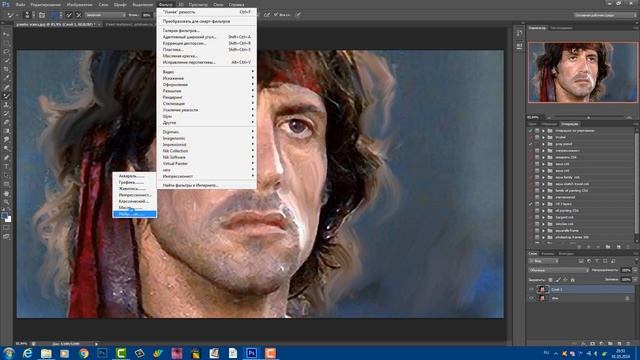The height and width of the screenshot is (360, 640).
Task: Open Internet Explorer from the taskbar
Action: 27,353
